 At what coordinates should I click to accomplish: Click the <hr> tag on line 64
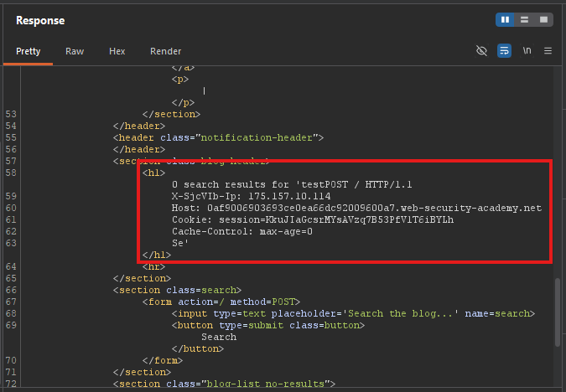(x=153, y=266)
